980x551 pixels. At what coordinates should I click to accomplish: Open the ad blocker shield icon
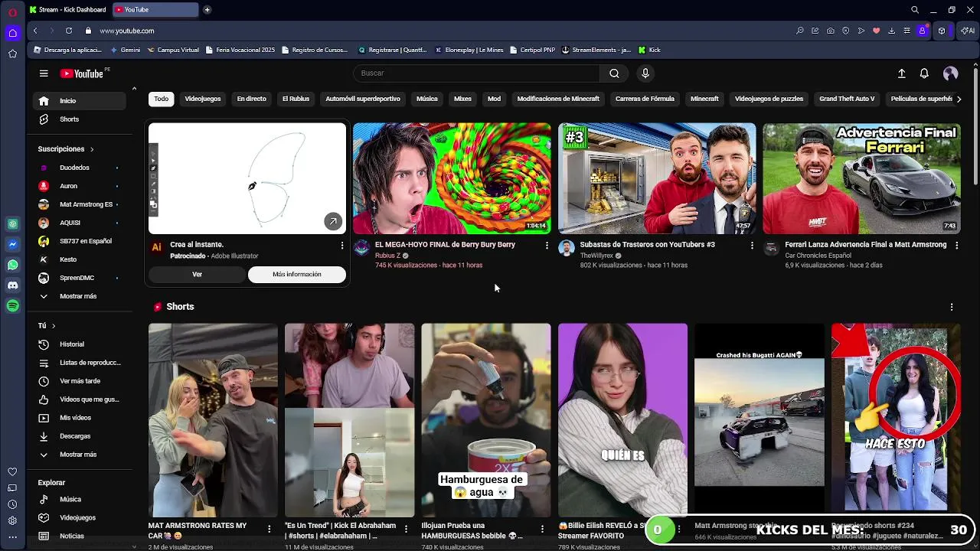845,31
